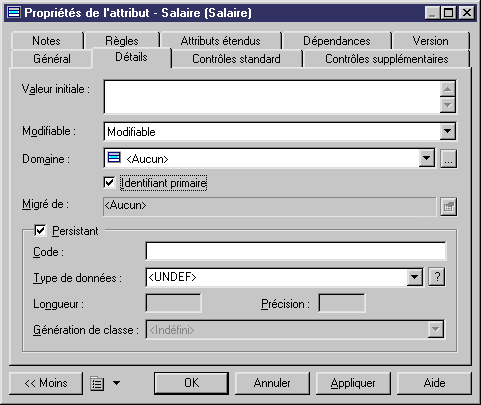The image size is (481, 405).
Task: Collapse dialog with the << Moins button
Action: [46, 383]
